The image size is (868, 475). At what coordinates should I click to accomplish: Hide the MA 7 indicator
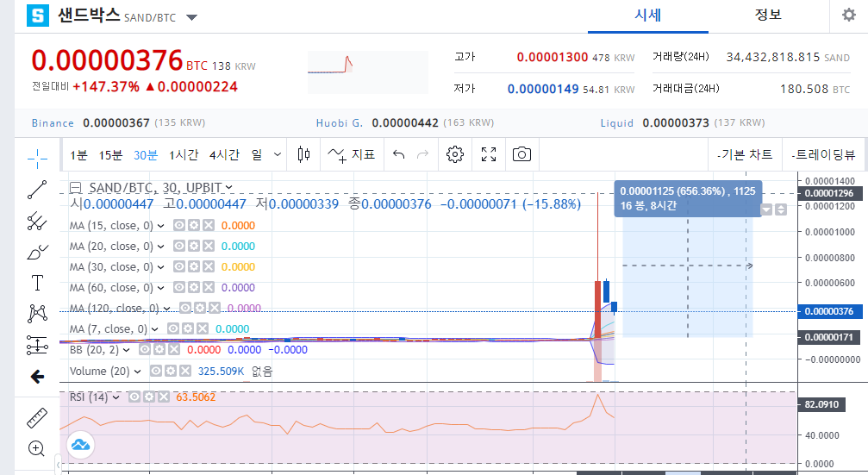(173, 328)
